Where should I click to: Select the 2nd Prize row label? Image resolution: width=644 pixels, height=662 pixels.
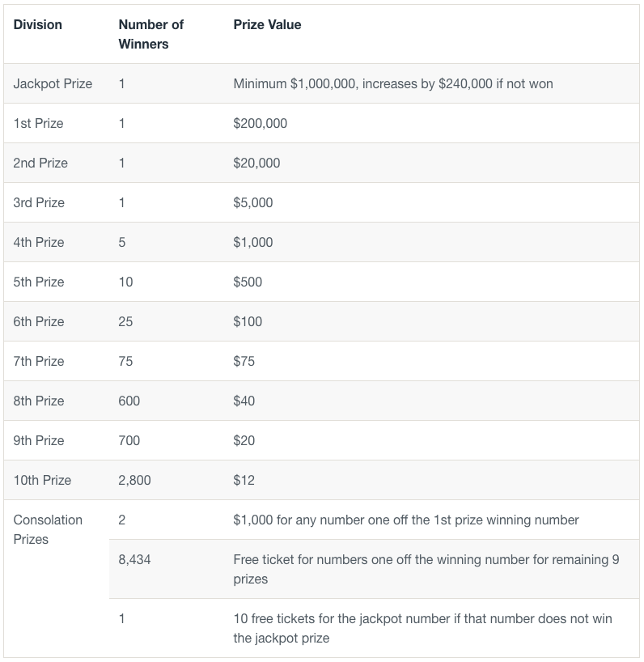tap(40, 163)
